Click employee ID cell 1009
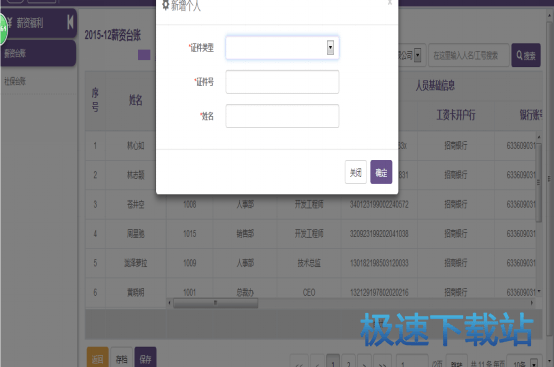The width and height of the screenshot is (554, 367). 190,263
